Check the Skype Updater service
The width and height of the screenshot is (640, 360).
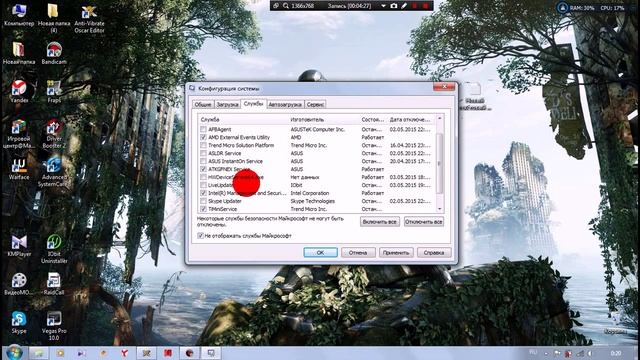[203, 201]
